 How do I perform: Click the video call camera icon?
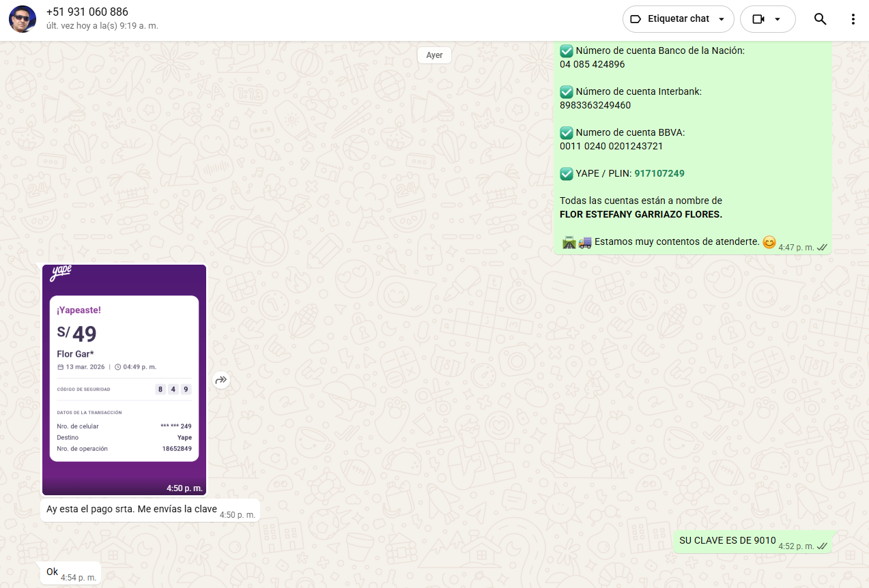click(758, 19)
